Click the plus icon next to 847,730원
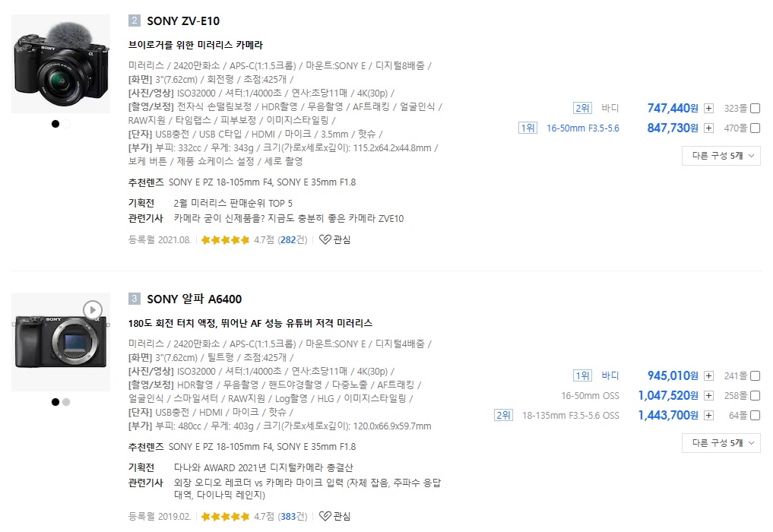 (708, 128)
